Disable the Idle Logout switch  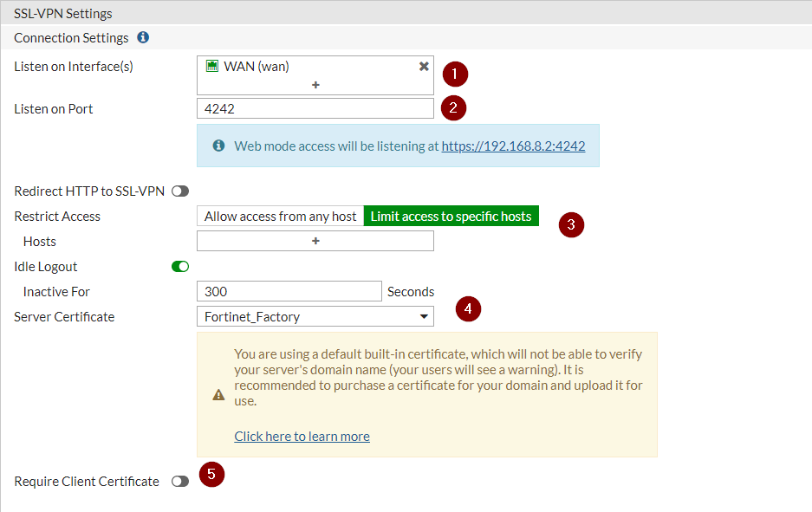pyautogui.click(x=180, y=267)
